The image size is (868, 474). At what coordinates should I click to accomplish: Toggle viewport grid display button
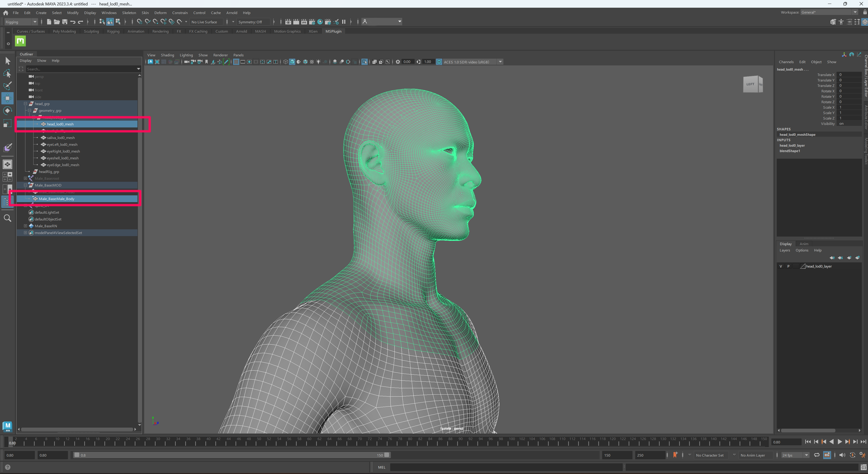(x=236, y=62)
